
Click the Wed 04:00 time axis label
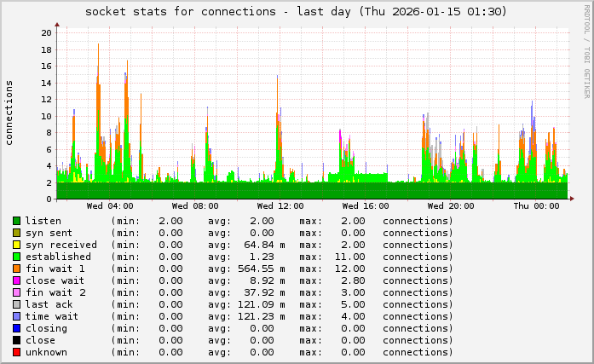pyautogui.click(x=110, y=205)
